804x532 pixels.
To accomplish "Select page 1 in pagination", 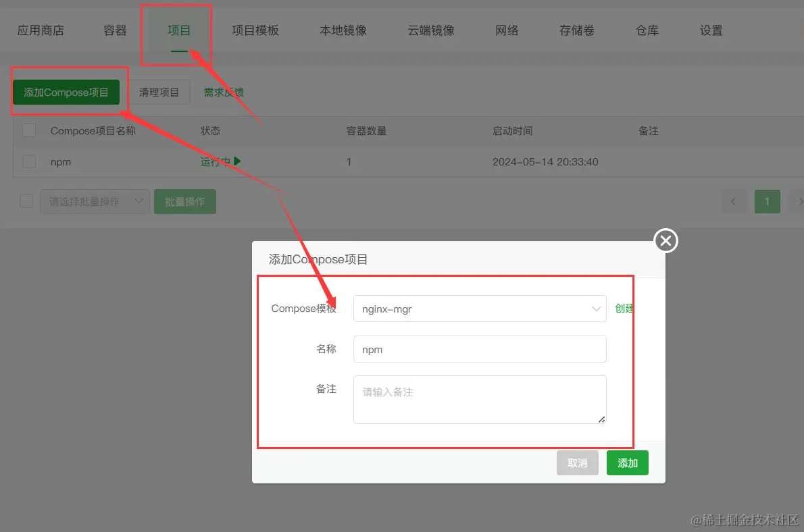I will [767, 201].
